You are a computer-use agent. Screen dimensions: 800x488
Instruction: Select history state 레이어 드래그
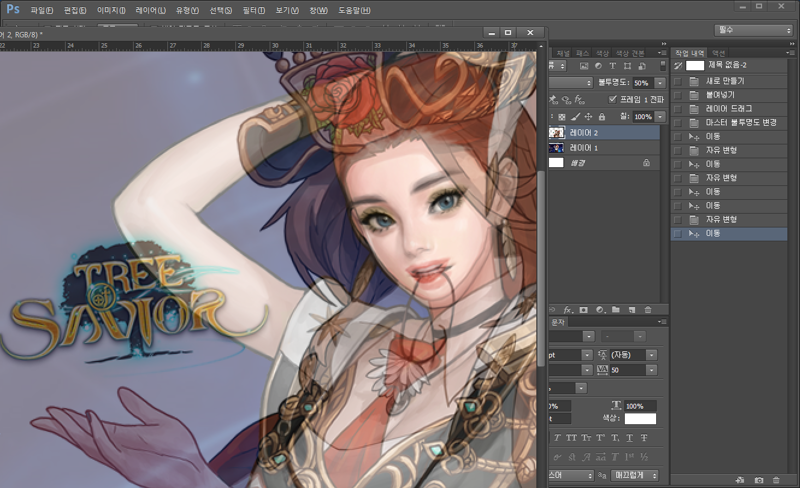pos(730,109)
